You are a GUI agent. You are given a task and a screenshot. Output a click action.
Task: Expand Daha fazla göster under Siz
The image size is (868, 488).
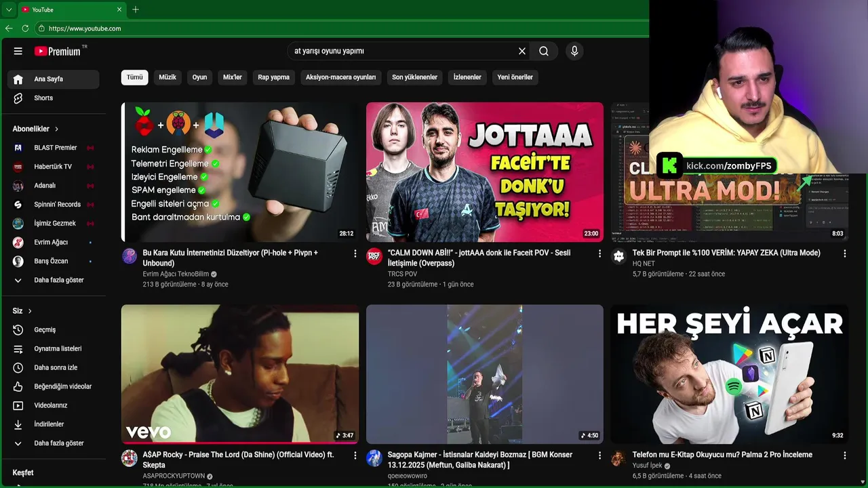point(53,443)
